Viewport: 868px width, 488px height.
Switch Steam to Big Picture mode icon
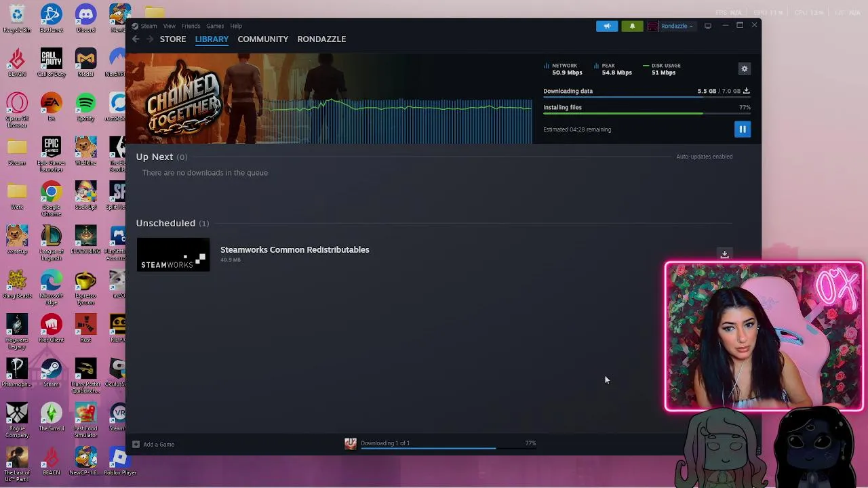pyautogui.click(x=708, y=26)
